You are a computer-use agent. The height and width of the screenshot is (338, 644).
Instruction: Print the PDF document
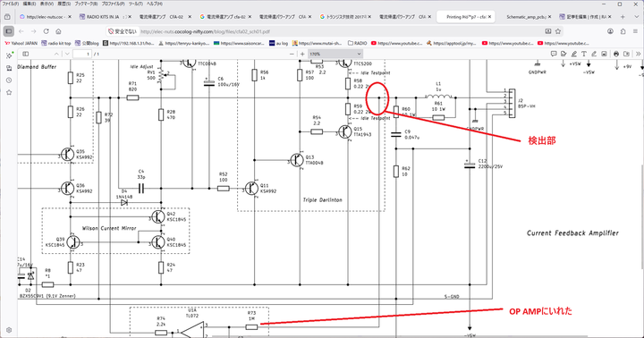(616, 54)
